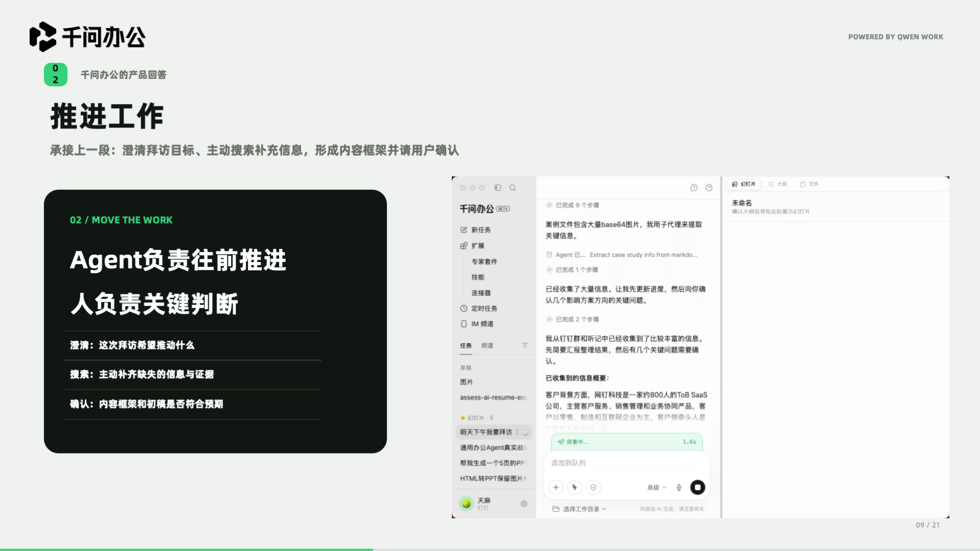This screenshot has width=980, height=551.
Task: Open the 连接器 menu item
Action: pos(481,293)
